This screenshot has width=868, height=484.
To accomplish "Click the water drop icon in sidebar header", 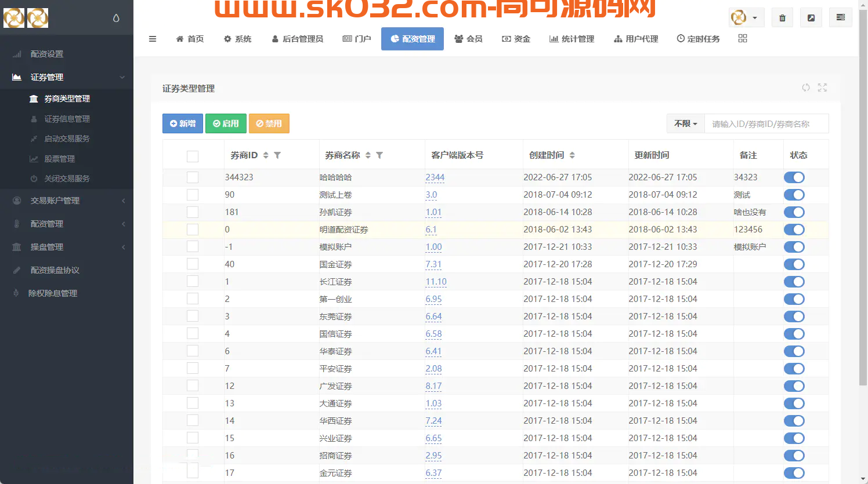I will [x=116, y=18].
